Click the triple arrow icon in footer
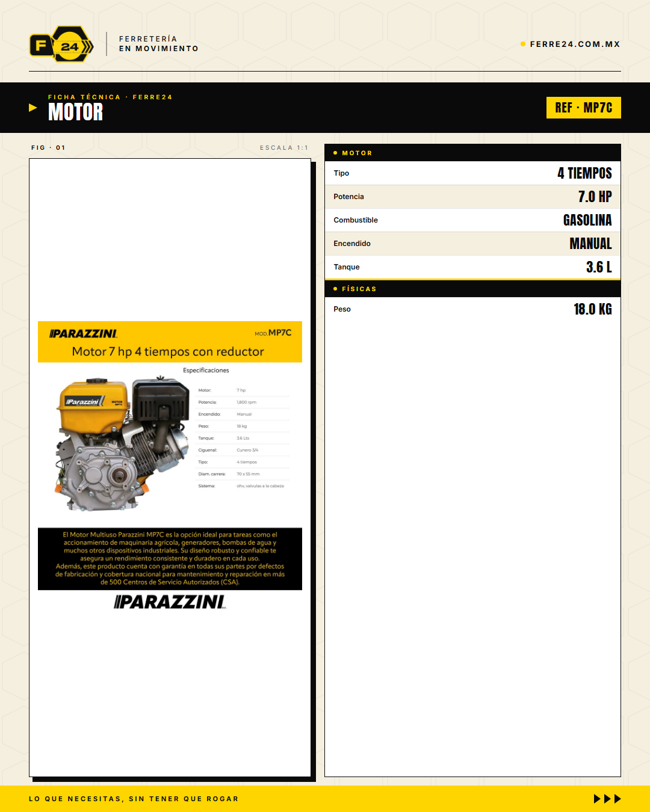650x812 pixels. coord(607,799)
